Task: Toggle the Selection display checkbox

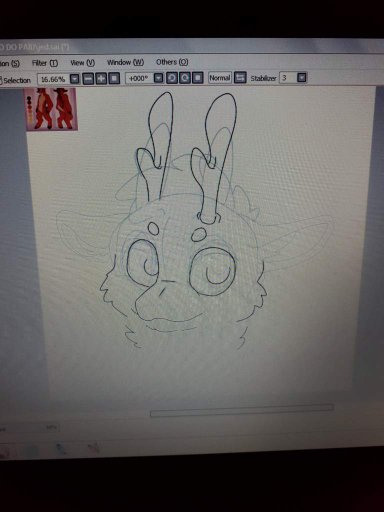Action: tap(1, 81)
